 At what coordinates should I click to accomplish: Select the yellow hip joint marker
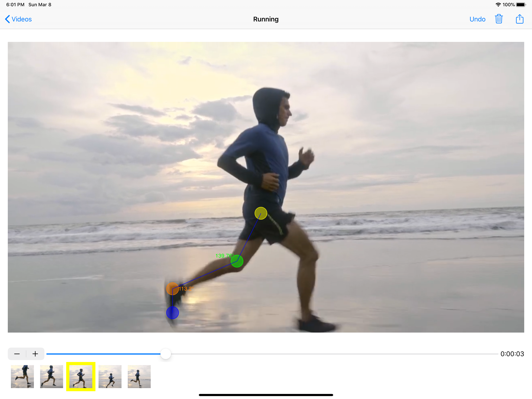(261, 213)
